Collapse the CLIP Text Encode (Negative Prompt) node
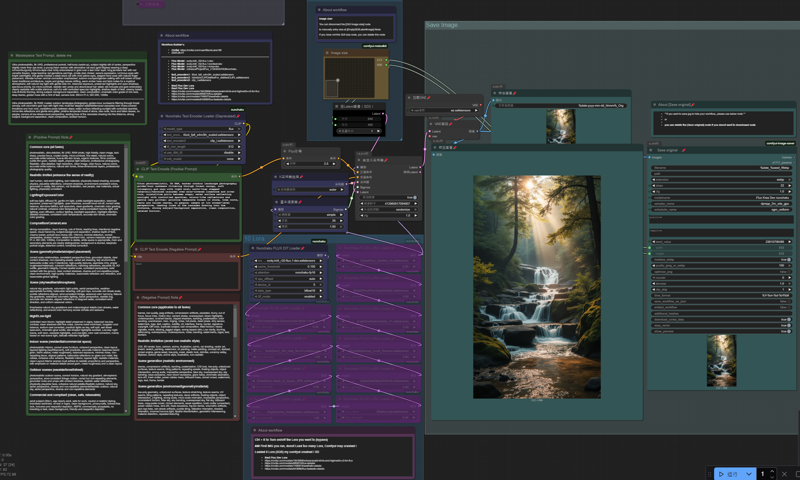The image size is (800, 480). [x=138, y=249]
